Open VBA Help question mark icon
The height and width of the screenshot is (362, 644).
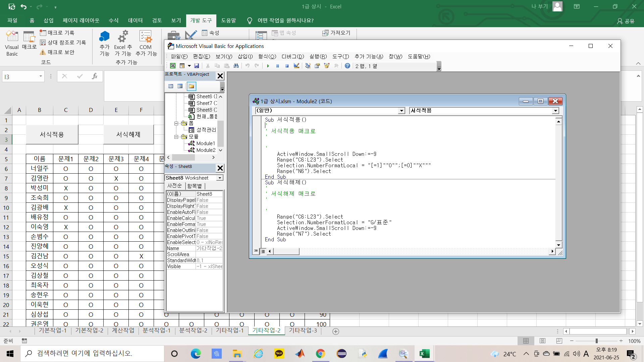tap(347, 66)
